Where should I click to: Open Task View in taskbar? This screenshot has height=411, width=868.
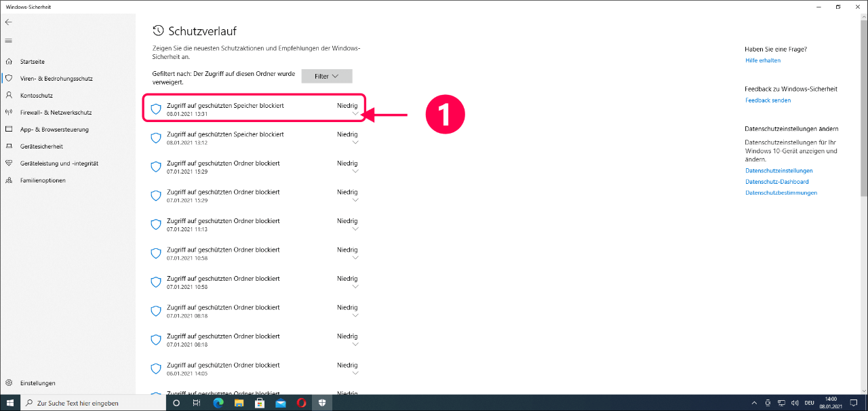[x=197, y=403]
